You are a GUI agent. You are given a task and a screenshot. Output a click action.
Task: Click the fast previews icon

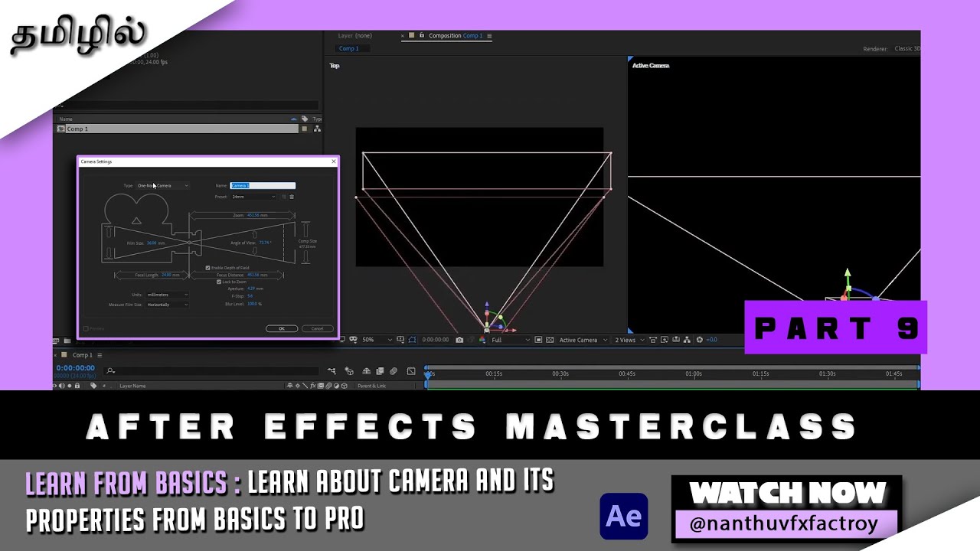[x=664, y=340]
